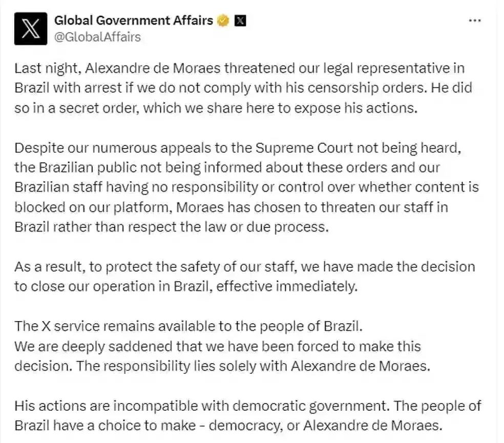Image resolution: width=504 pixels, height=443 pixels.
Task: Click the phrase "effective immediately"
Action: pos(286,286)
